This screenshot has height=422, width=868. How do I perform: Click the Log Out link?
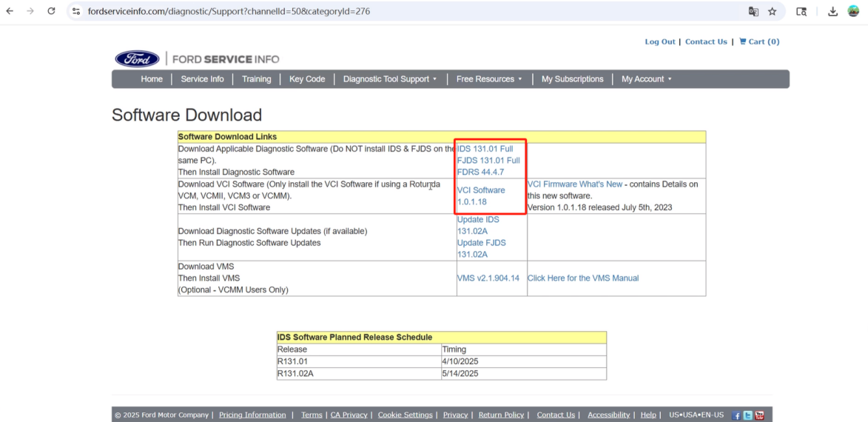click(x=660, y=42)
